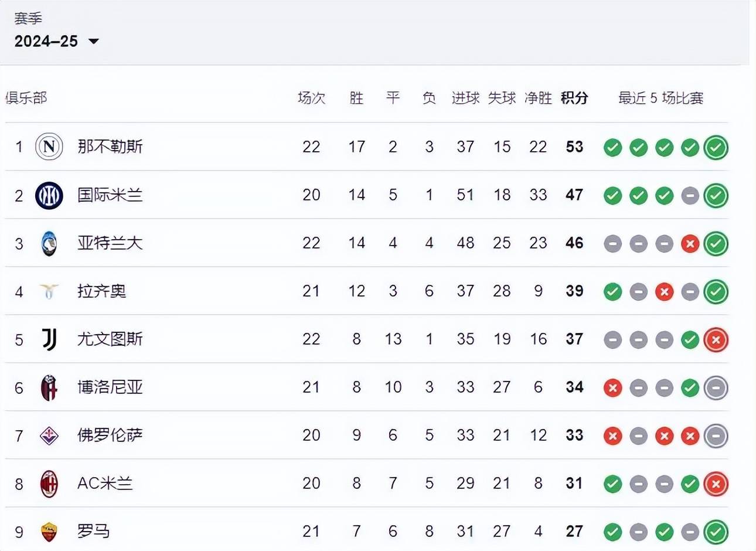Click the 净胜 column header

(x=538, y=98)
